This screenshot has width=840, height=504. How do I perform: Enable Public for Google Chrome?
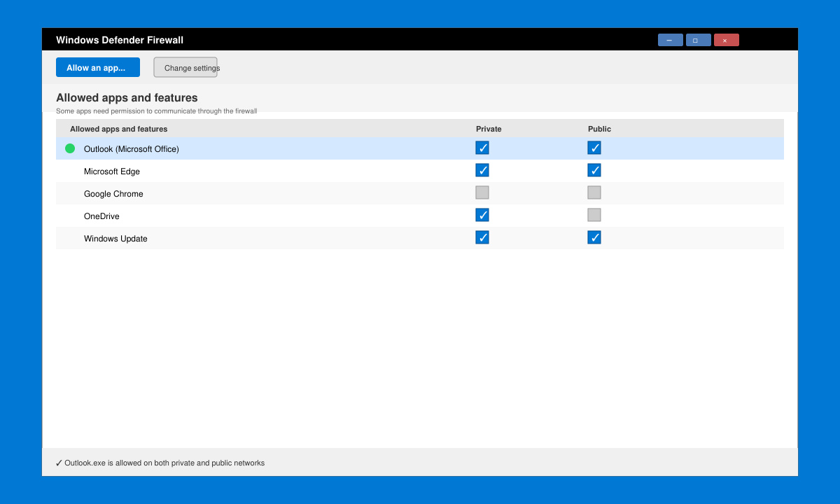(594, 192)
